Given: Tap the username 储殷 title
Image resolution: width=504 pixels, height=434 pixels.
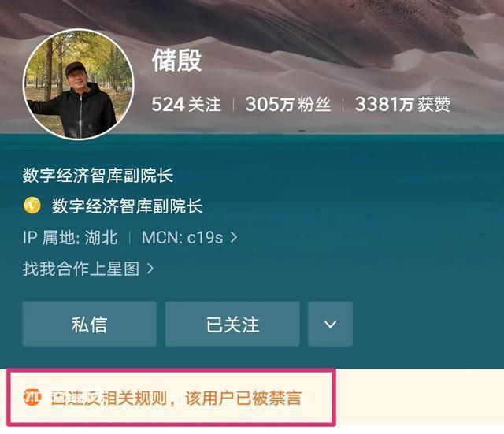Looking at the screenshot, I should click(176, 61).
